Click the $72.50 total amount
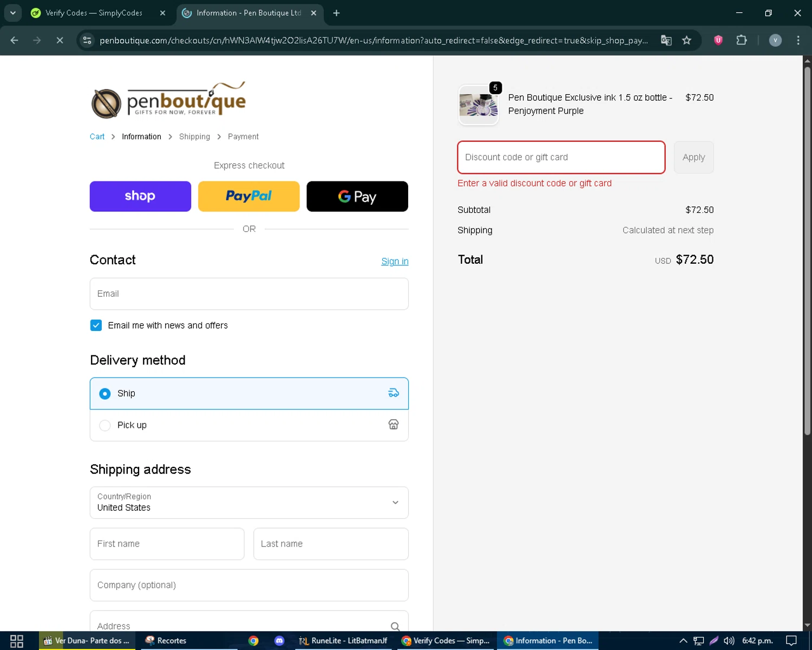Image resolution: width=812 pixels, height=650 pixels. (x=695, y=259)
